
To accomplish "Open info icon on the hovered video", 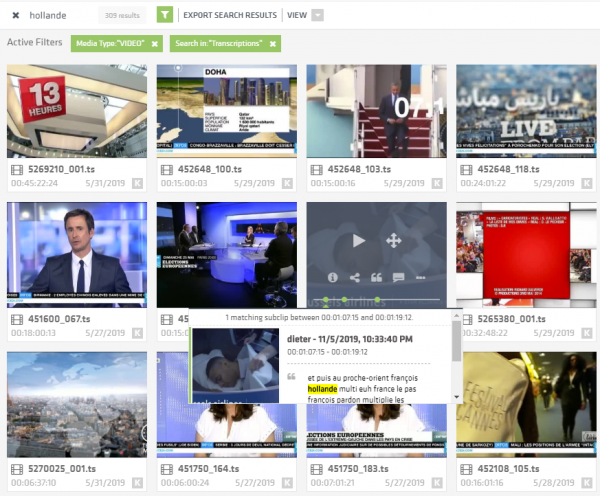I will click(x=333, y=277).
